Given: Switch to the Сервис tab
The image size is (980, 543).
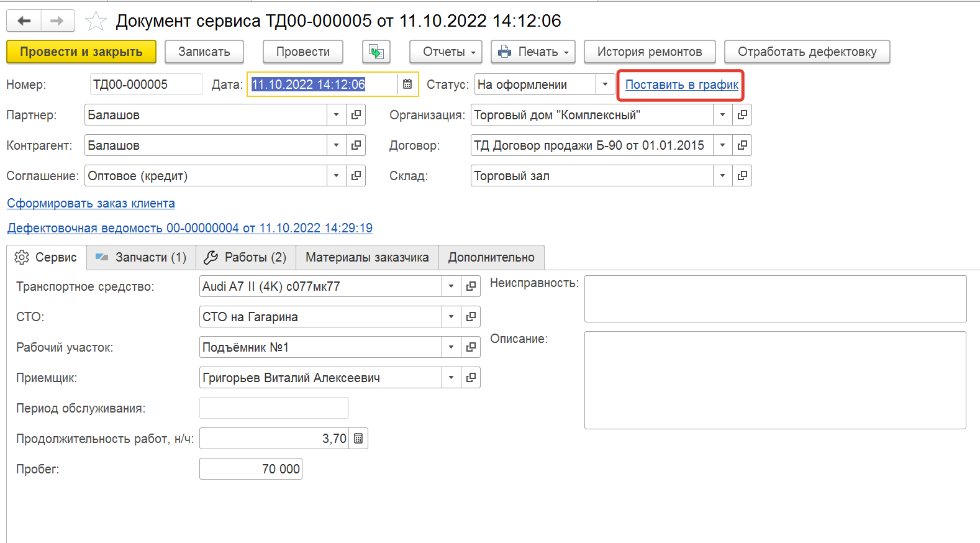Looking at the screenshot, I should click(x=47, y=257).
